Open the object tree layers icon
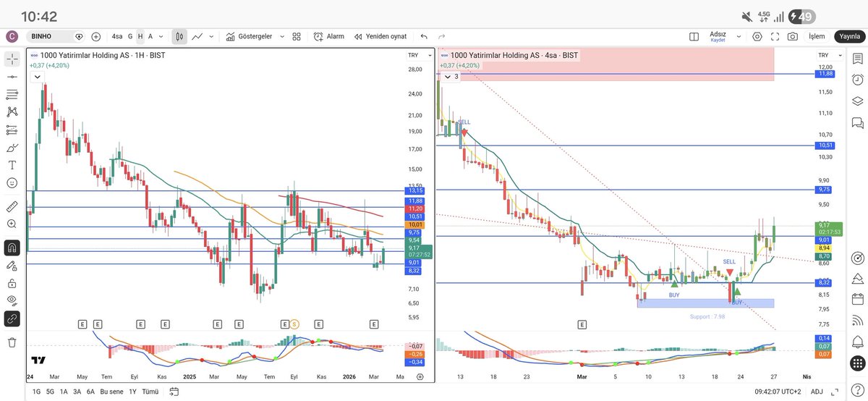This screenshot has height=401, width=868. tap(858, 101)
